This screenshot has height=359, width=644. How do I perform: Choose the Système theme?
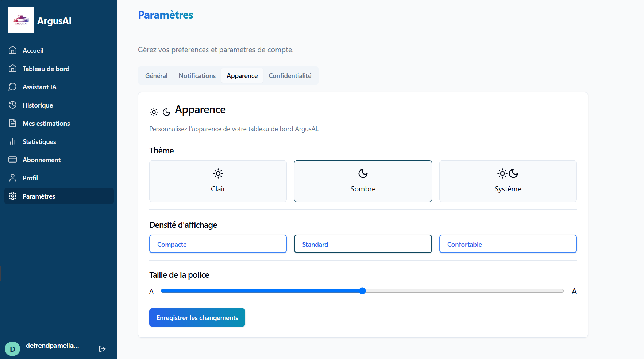(508, 181)
